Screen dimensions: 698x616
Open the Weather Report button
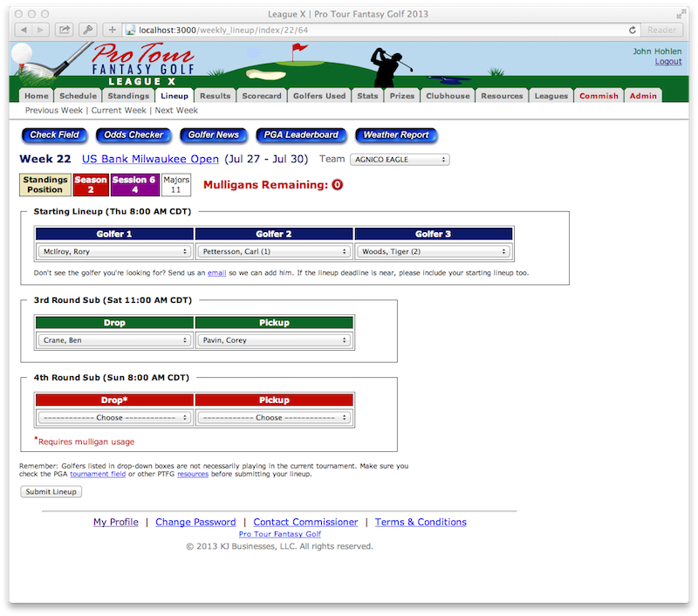click(x=396, y=135)
